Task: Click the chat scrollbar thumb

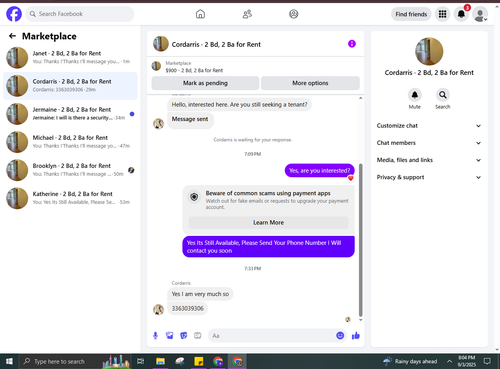Action: 360,240
